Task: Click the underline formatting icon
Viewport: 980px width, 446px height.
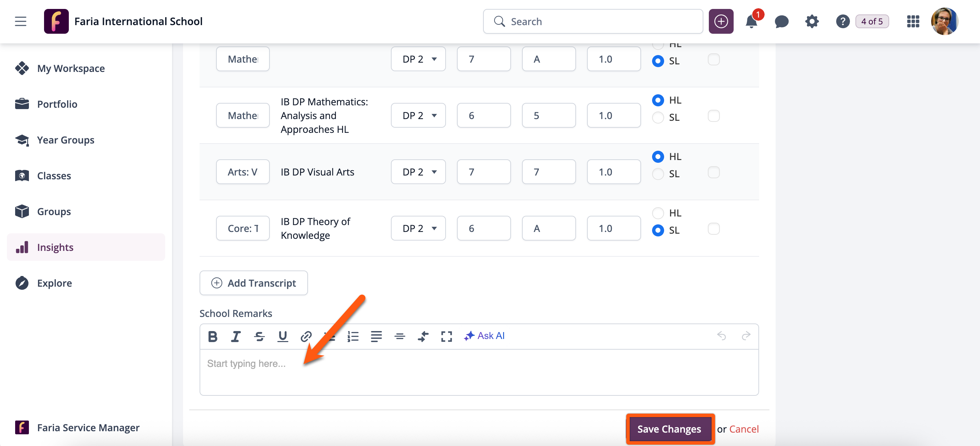Action: 283,337
